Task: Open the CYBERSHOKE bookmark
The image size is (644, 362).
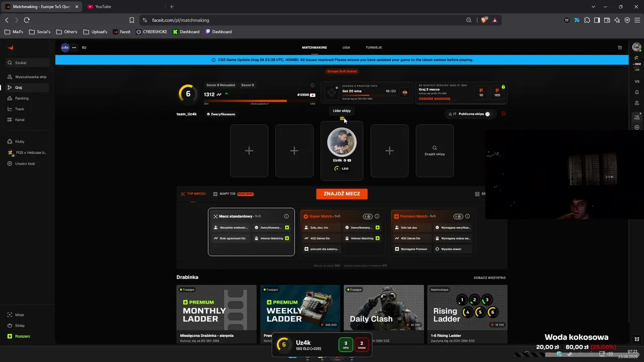Action: click(x=151, y=32)
